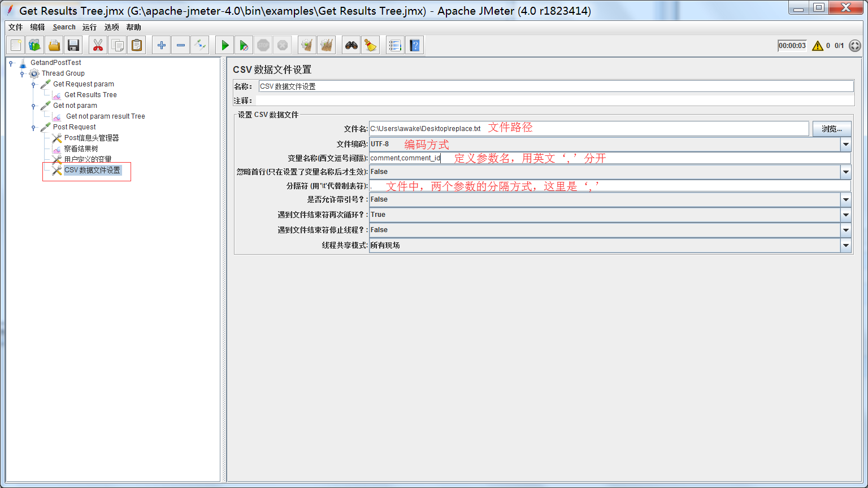This screenshot has height=488, width=868.
Task: Open the function helper list icon
Action: click(x=396, y=45)
